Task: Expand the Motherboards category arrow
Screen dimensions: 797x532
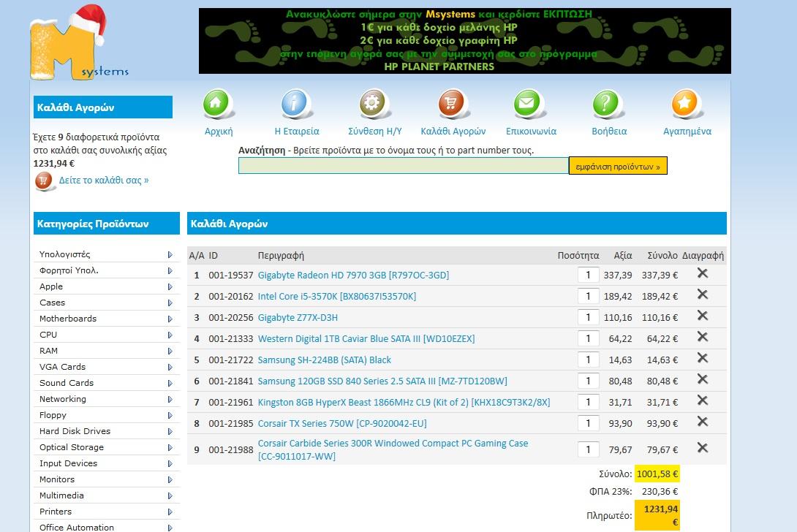Action: coord(170,319)
